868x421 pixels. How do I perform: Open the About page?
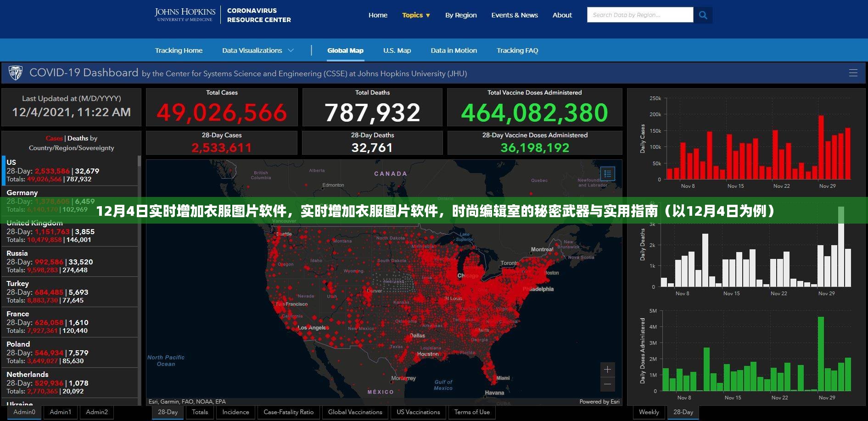click(562, 15)
